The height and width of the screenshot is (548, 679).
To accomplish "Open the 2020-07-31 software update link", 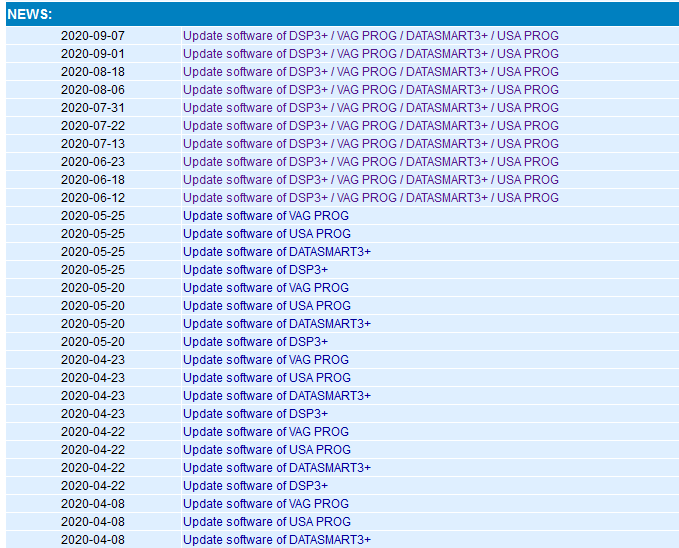I will [371, 107].
